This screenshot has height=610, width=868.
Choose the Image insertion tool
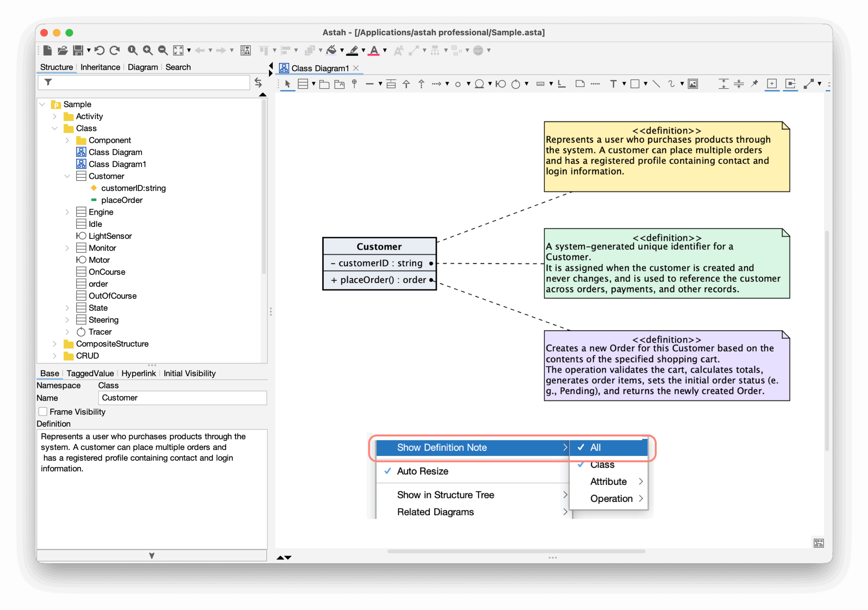(x=693, y=83)
